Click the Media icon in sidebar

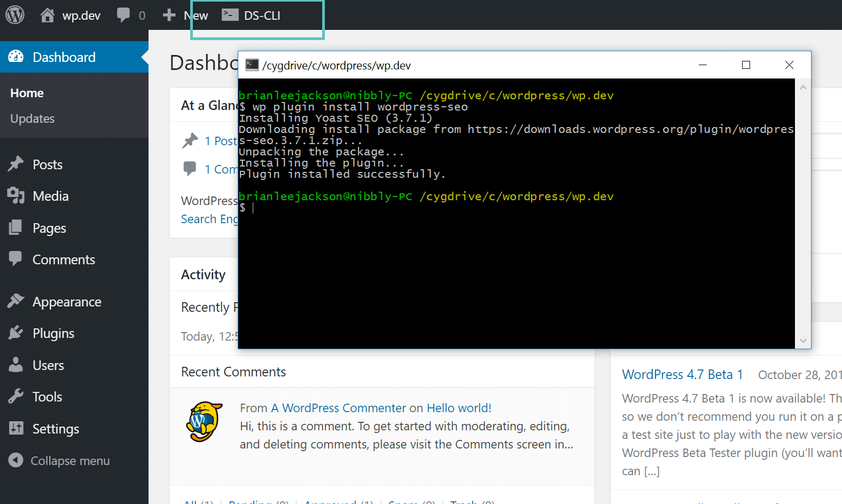(x=16, y=196)
